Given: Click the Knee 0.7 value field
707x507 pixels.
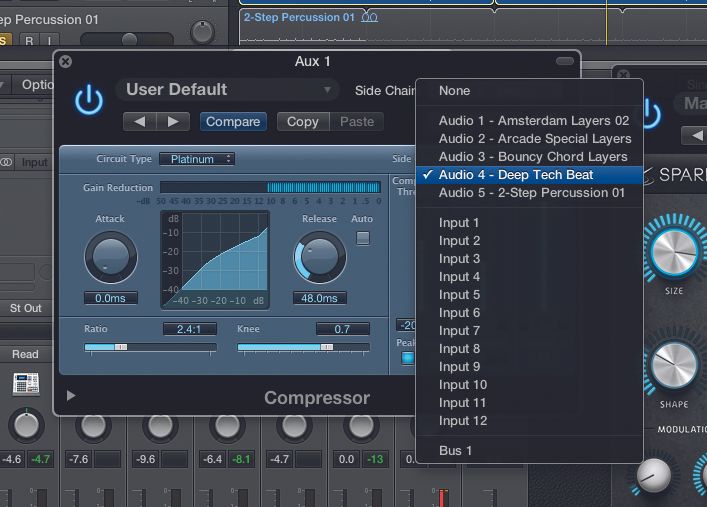Looking at the screenshot, I should point(343,329).
